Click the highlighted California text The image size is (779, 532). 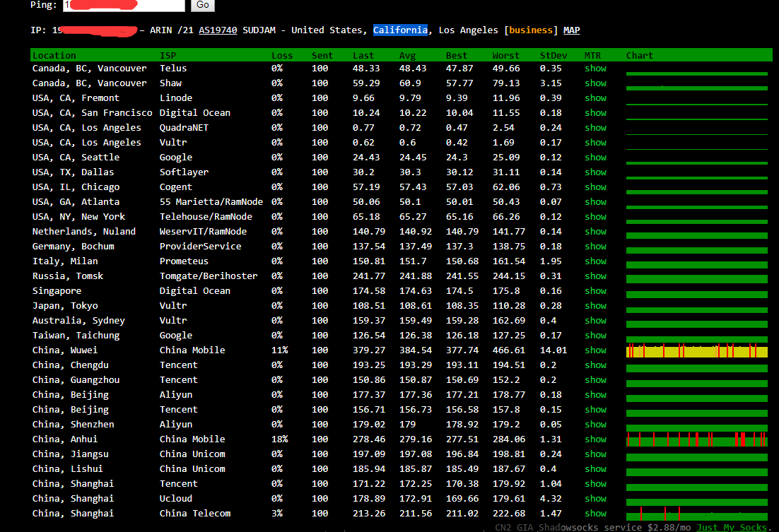400,30
